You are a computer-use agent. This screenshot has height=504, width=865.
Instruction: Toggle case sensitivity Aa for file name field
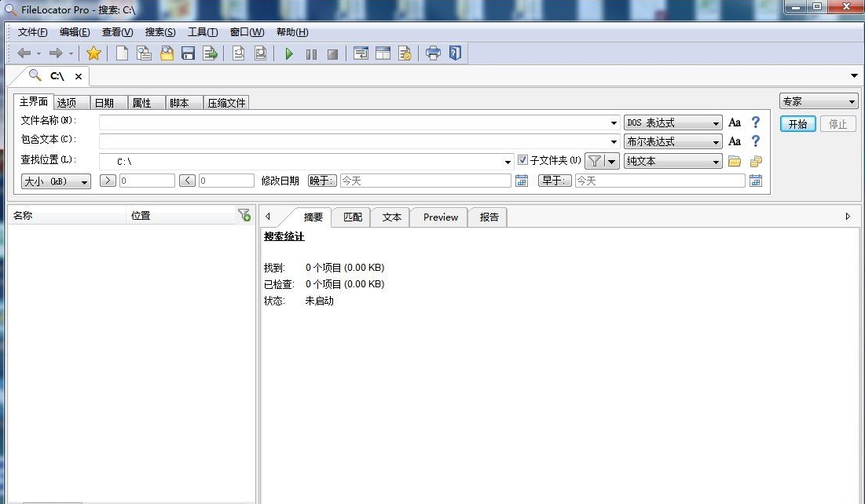[x=734, y=122]
